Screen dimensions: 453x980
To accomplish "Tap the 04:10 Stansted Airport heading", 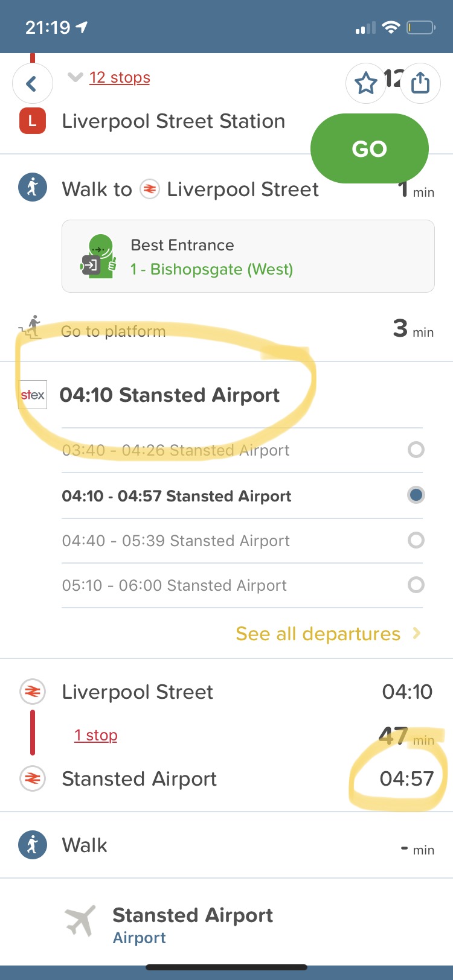I will pos(169,395).
